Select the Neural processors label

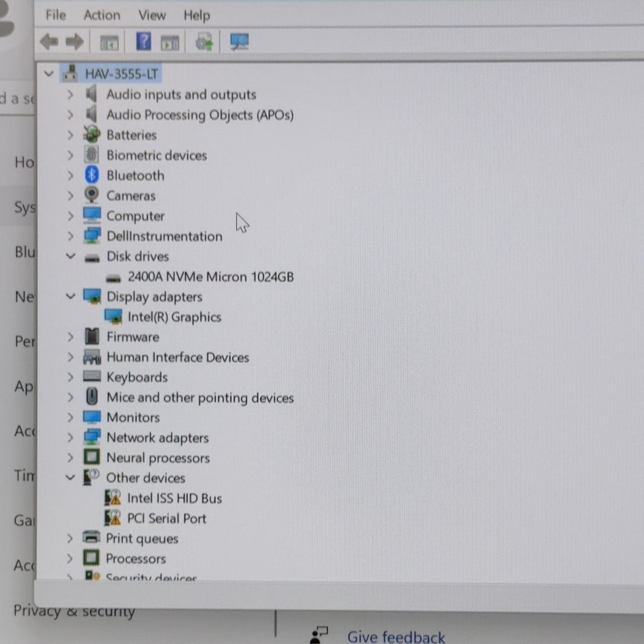(158, 458)
